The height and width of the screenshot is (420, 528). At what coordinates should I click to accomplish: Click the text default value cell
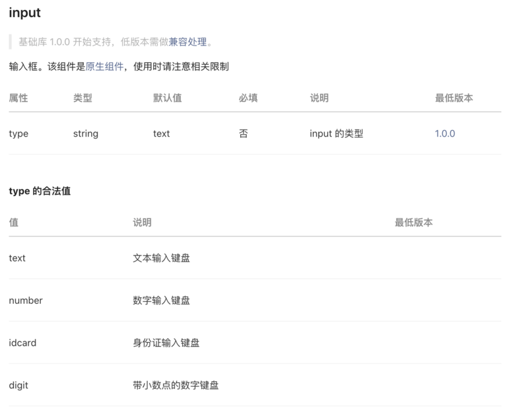[x=162, y=133]
